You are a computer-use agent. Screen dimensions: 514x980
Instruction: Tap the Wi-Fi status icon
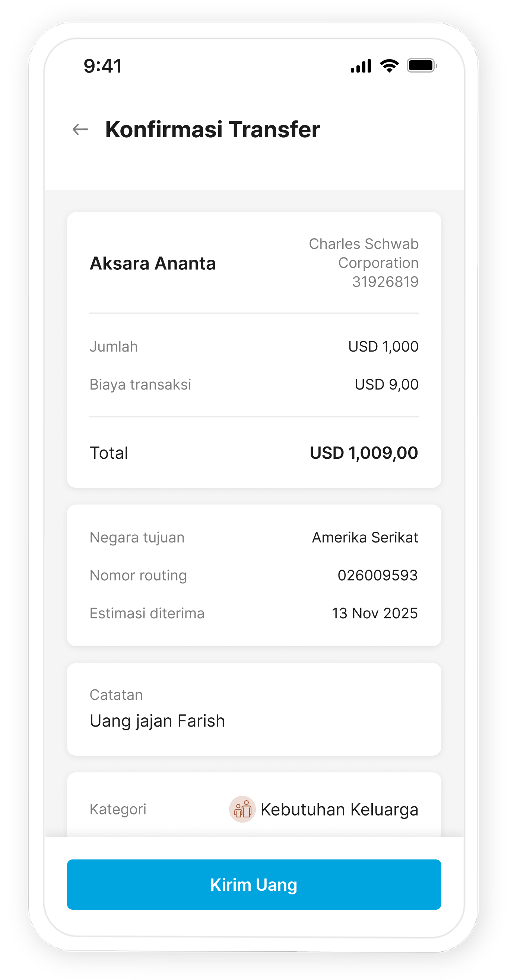[389, 66]
